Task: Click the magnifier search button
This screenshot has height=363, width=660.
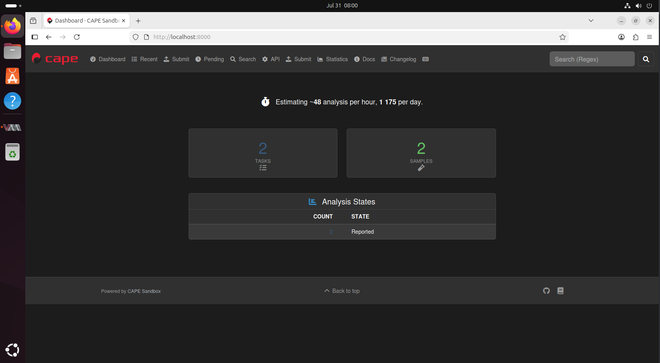Action: [646, 59]
